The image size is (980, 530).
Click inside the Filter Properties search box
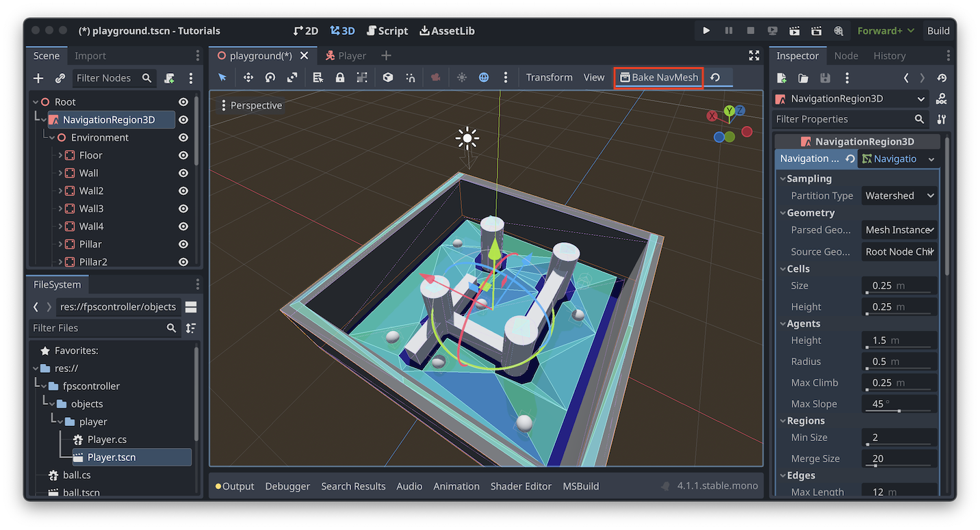pyautogui.click(x=849, y=119)
